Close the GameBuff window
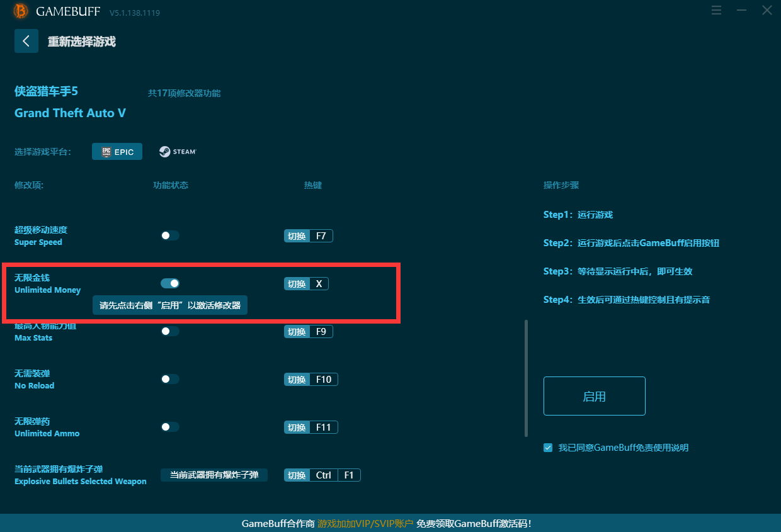This screenshot has width=781, height=532. click(767, 10)
